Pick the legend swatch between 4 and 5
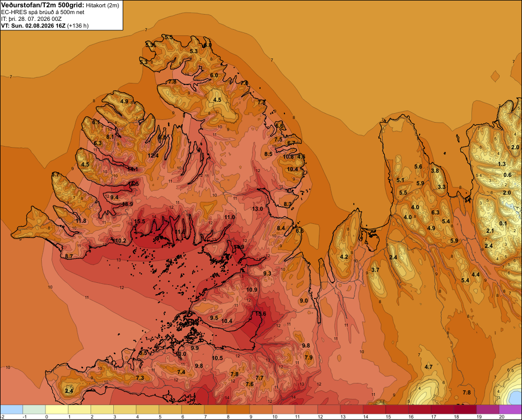Screen dimensions: 522x420 click(148, 410)
